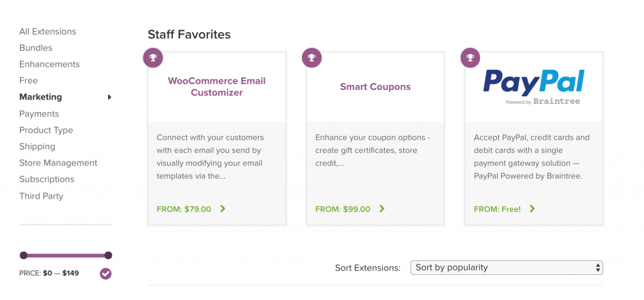Select All Extensions category
The image size is (644, 300).
pyautogui.click(x=48, y=31)
